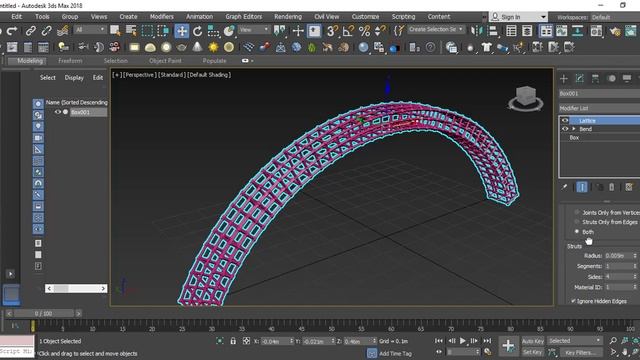Open the Modifier List dropdown

coord(599,108)
